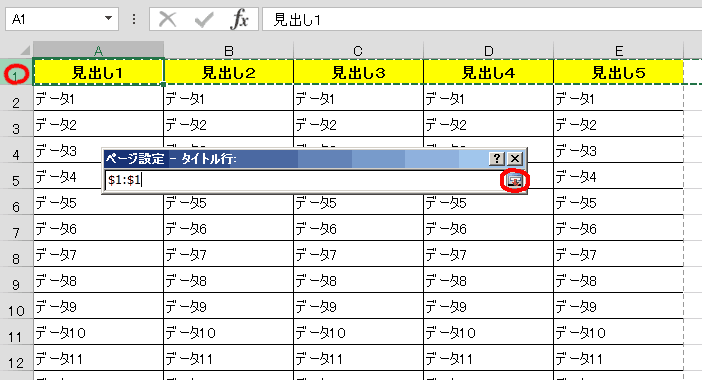Screen dimensions: 702x380
Task: Click the expand dialog icon in Page Setup
Action: 514,180
